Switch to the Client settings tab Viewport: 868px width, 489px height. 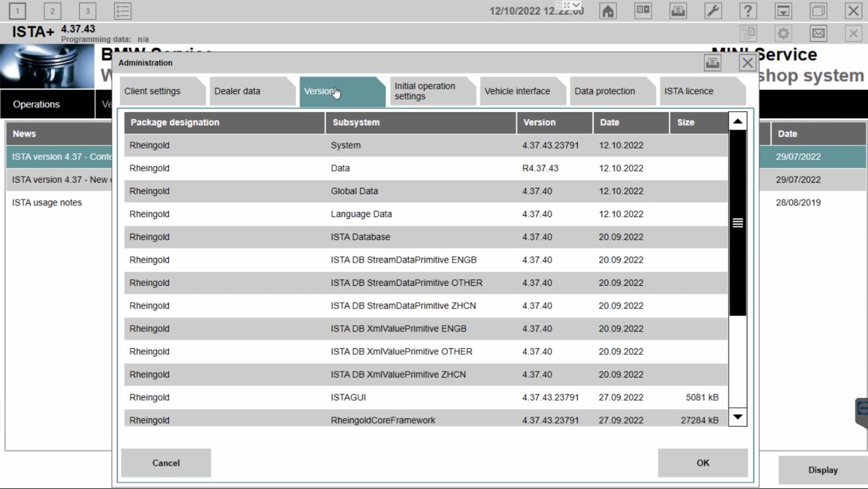coord(162,91)
